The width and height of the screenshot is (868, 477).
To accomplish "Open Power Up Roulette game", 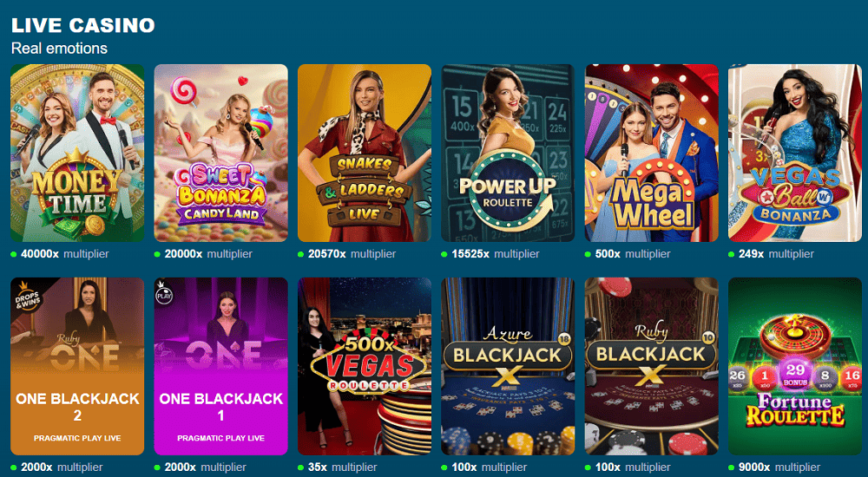I will 508,154.
